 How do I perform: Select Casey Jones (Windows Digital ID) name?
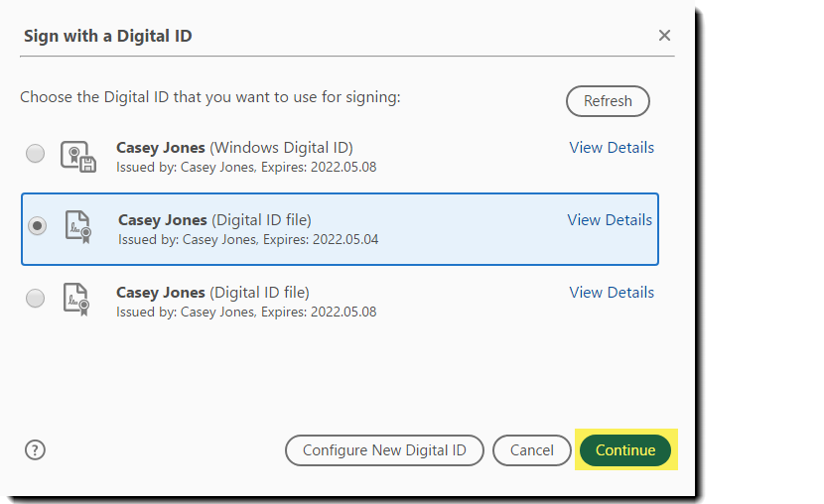[x=161, y=148]
